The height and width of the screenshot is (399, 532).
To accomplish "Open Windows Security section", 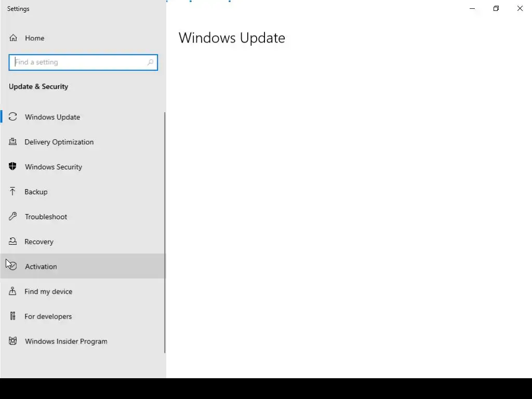I will 83,167.
